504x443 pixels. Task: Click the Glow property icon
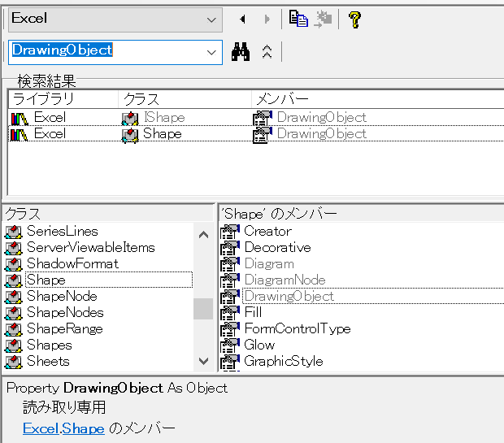click(x=230, y=345)
